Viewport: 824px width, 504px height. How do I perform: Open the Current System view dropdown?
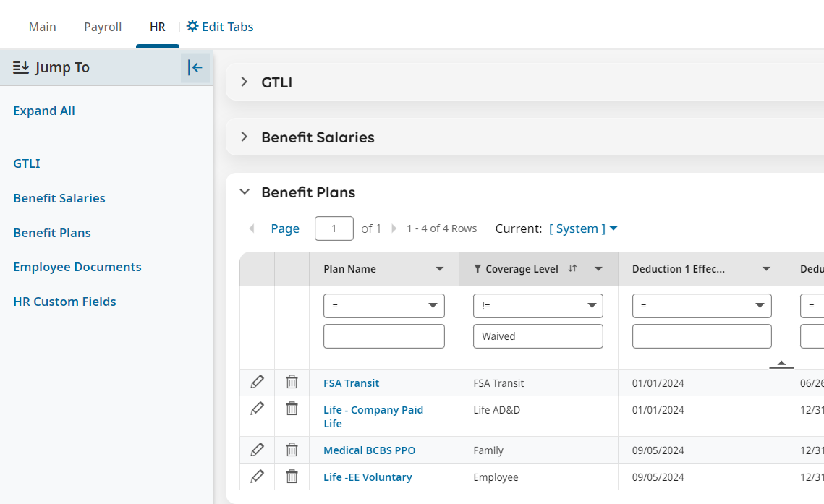pos(583,228)
